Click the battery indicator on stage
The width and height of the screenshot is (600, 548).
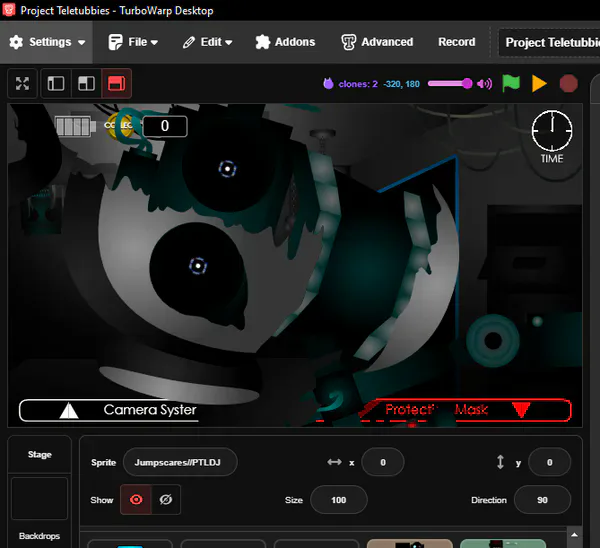tap(75, 126)
